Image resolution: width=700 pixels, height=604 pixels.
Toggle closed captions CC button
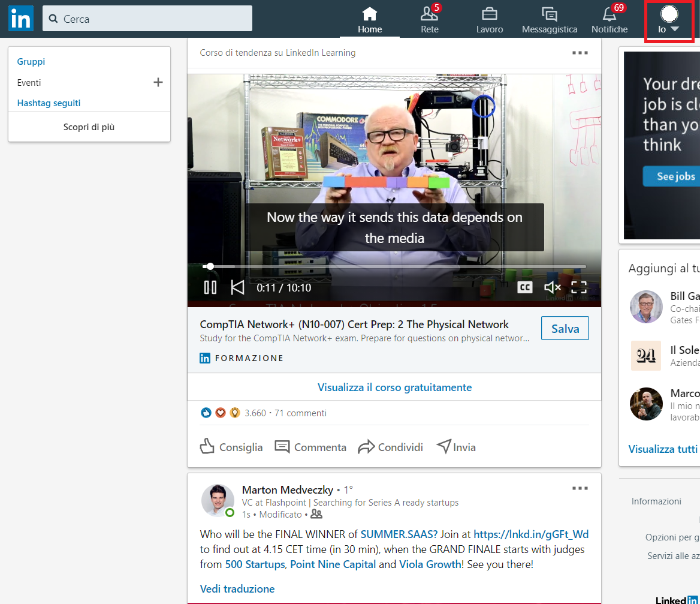click(x=525, y=288)
